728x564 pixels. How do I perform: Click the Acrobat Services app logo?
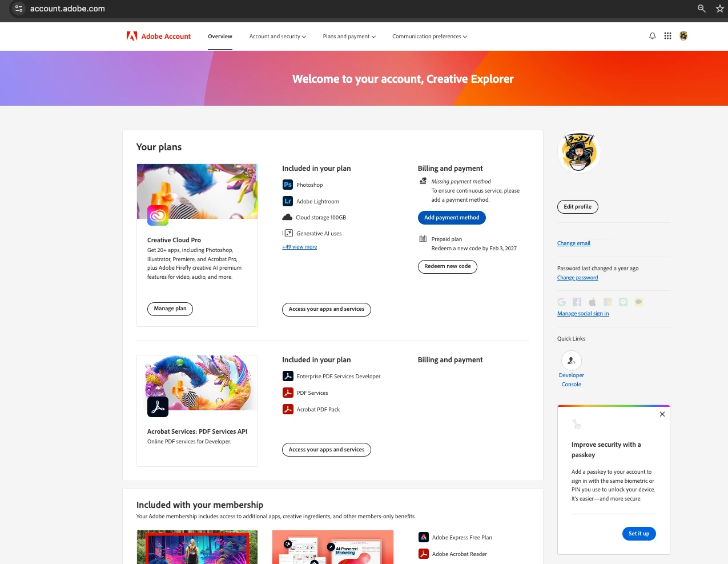click(x=158, y=407)
